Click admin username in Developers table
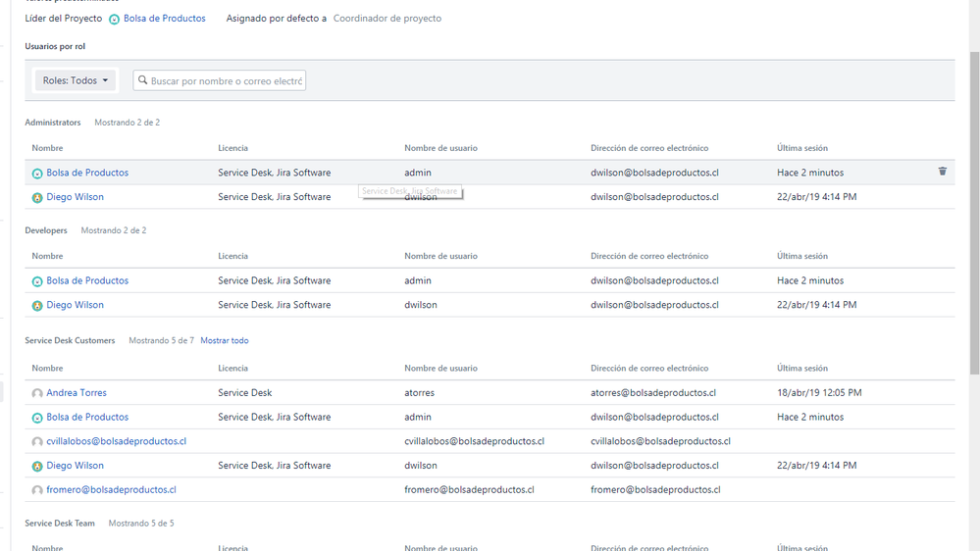 (418, 280)
